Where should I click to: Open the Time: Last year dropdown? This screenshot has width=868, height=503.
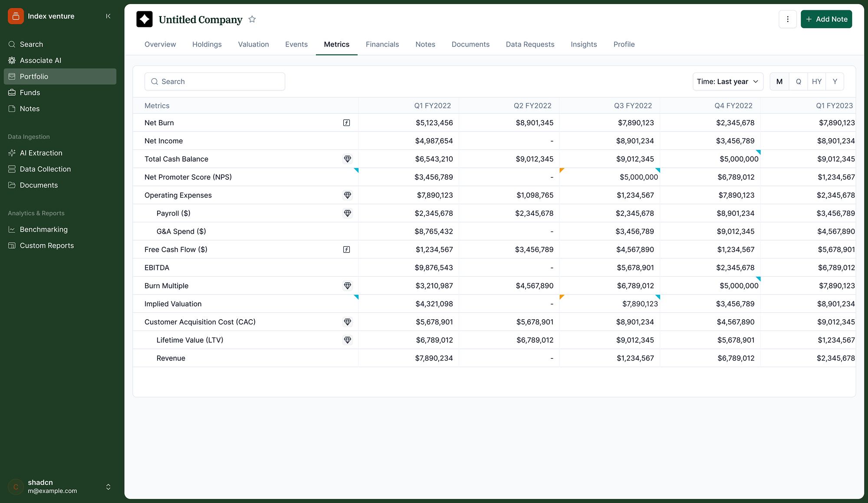[x=728, y=82]
